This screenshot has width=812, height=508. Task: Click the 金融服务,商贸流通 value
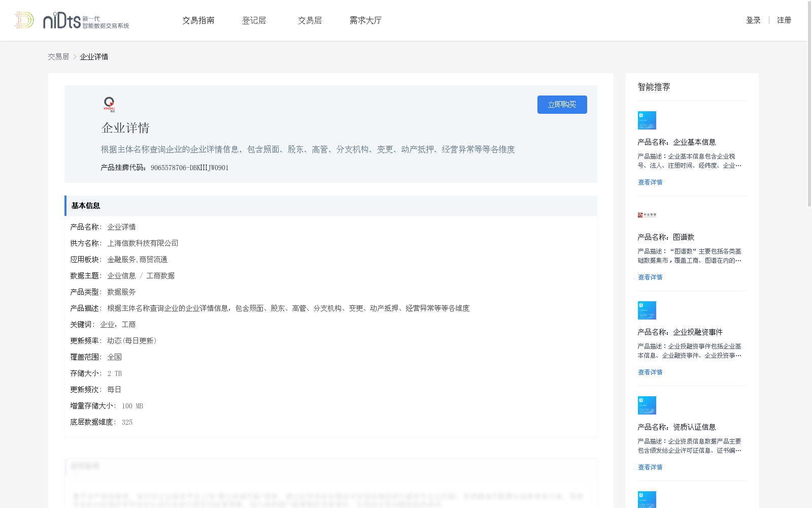point(137,260)
